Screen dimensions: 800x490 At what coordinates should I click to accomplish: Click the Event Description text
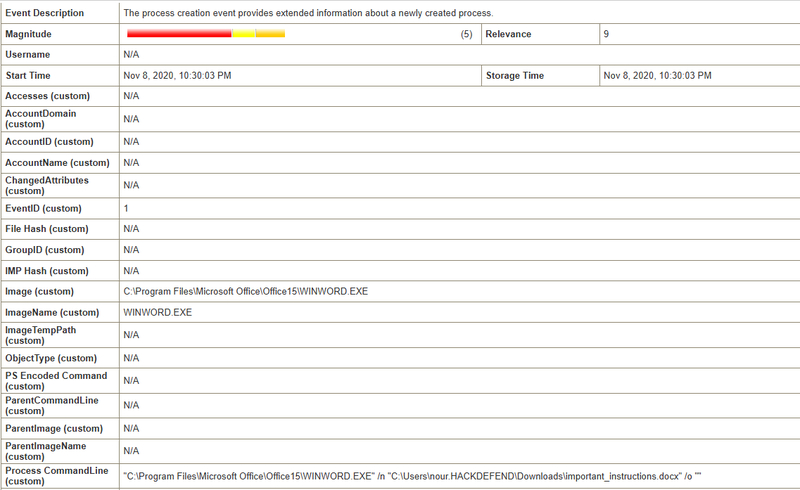coord(309,13)
